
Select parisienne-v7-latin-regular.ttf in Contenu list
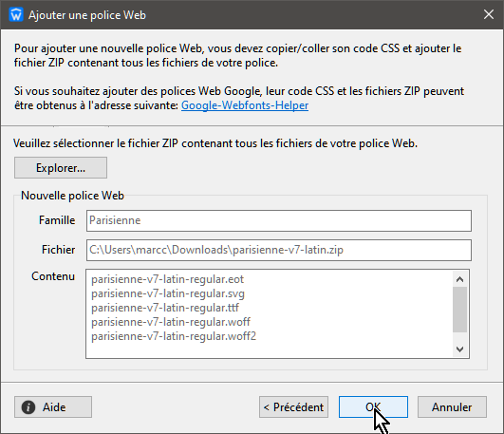[165, 308]
